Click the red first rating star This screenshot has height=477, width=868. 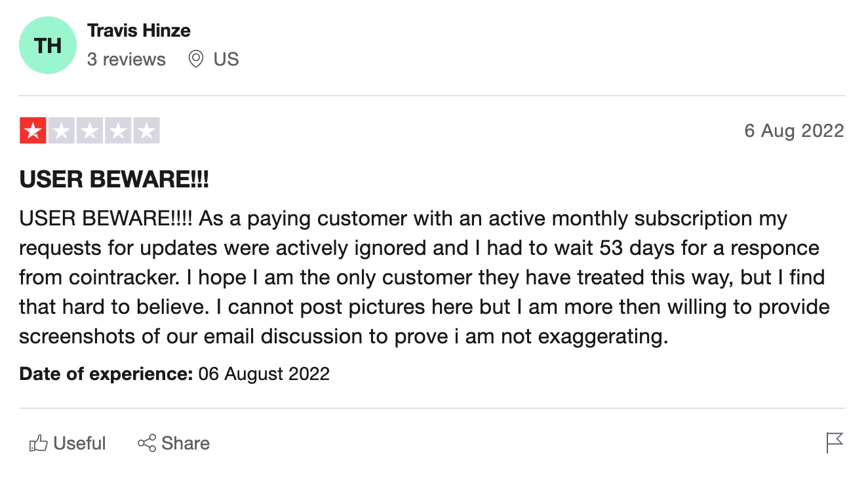(33, 131)
